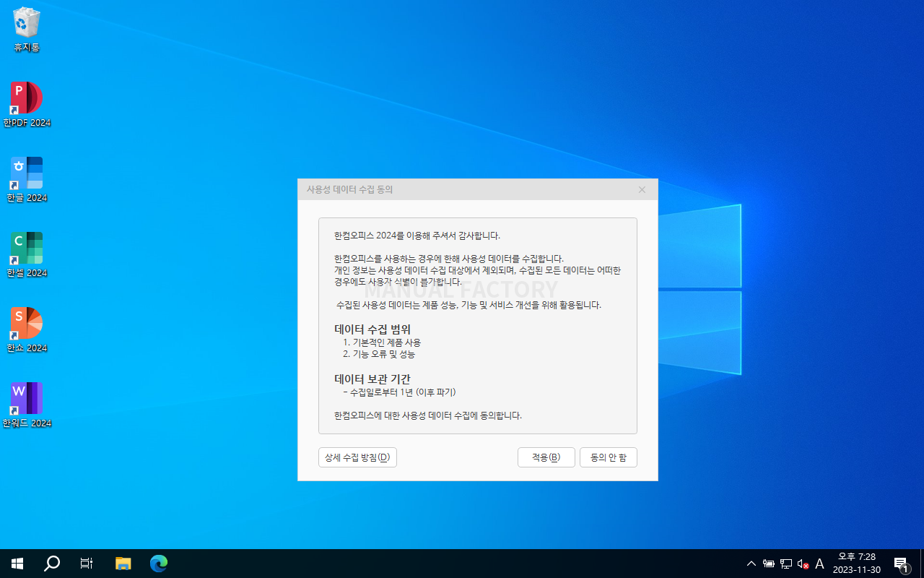Select the 한워드 2024 desktop shortcut
This screenshot has width=924, height=578.
27,405
